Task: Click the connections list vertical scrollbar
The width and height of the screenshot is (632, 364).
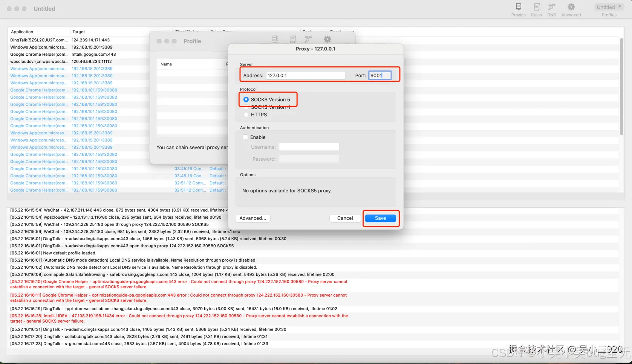Action: click(621, 87)
